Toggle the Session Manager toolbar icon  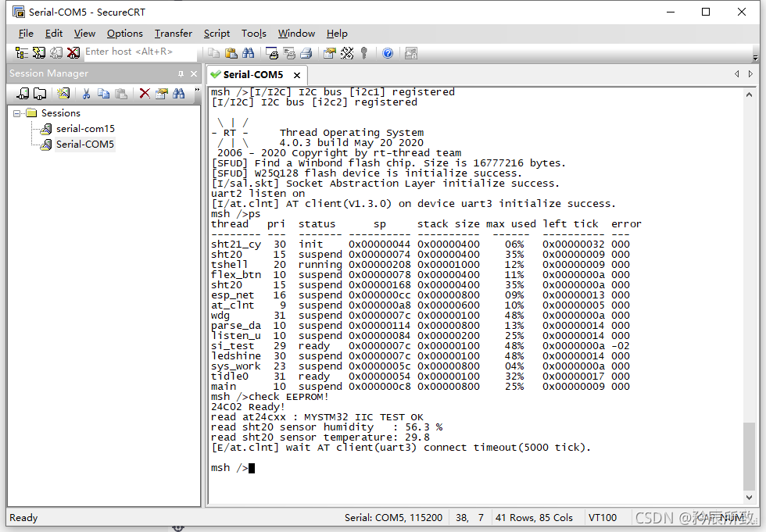[22, 52]
